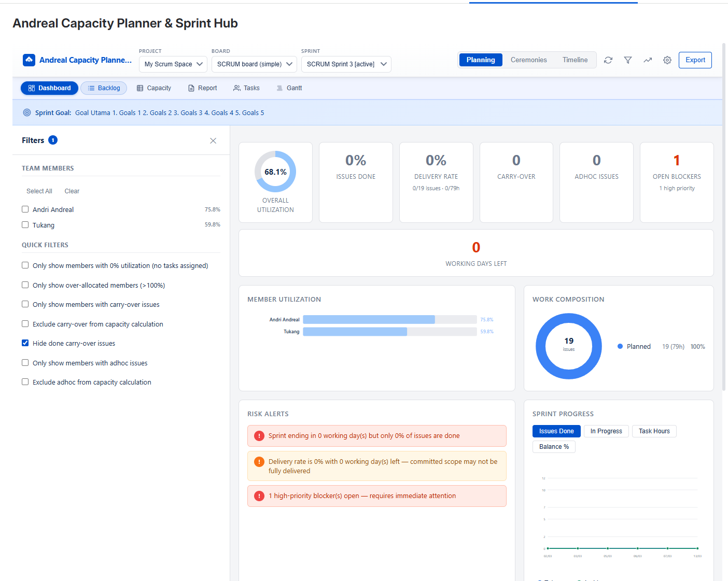Check the Andri Andreal team member checkbox

(x=25, y=209)
